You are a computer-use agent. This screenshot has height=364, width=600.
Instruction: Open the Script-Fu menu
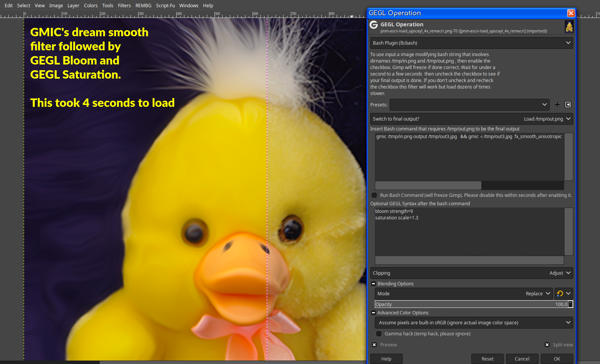(x=165, y=5)
